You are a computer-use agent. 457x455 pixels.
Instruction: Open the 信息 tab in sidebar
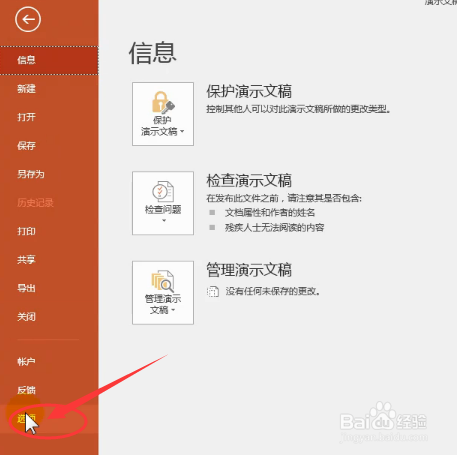(49, 60)
